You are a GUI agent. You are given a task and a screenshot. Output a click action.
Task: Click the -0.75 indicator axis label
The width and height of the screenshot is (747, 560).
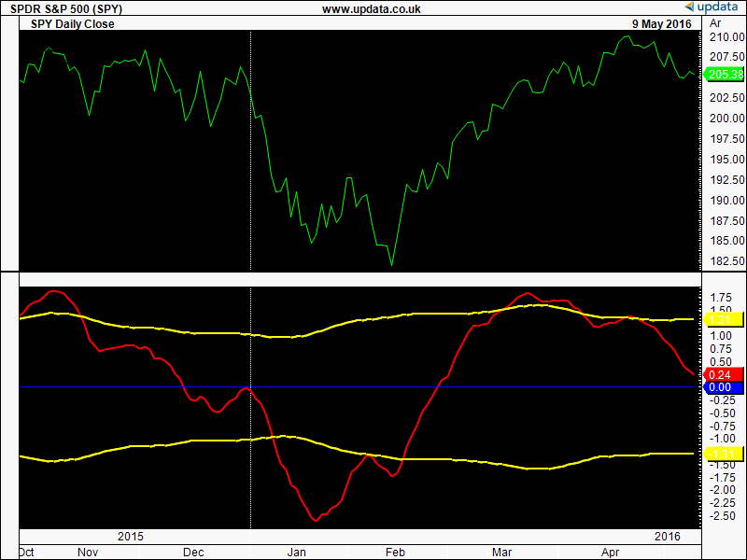tap(722, 426)
